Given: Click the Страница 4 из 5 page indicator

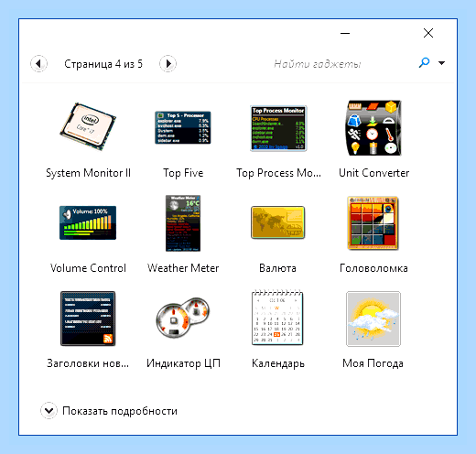Looking at the screenshot, I should [x=103, y=64].
